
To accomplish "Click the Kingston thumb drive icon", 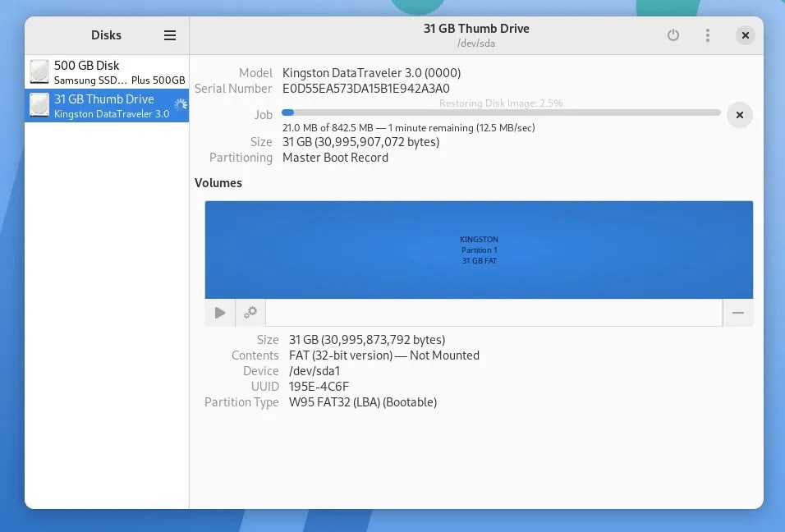I will pos(39,105).
